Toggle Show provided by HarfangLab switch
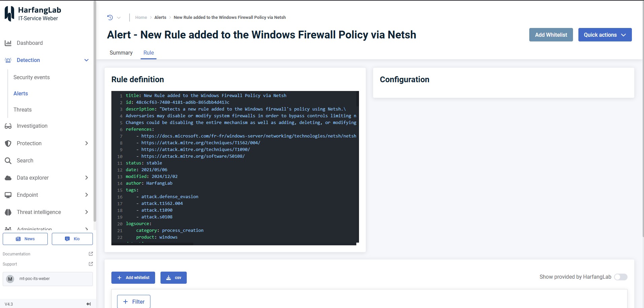This screenshot has height=308, width=644. [620, 277]
